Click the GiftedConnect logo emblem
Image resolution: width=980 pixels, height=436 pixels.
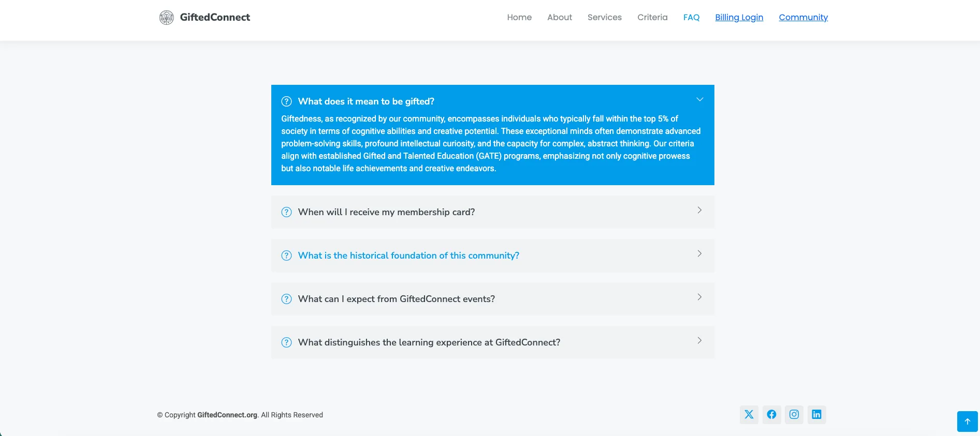coord(166,18)
